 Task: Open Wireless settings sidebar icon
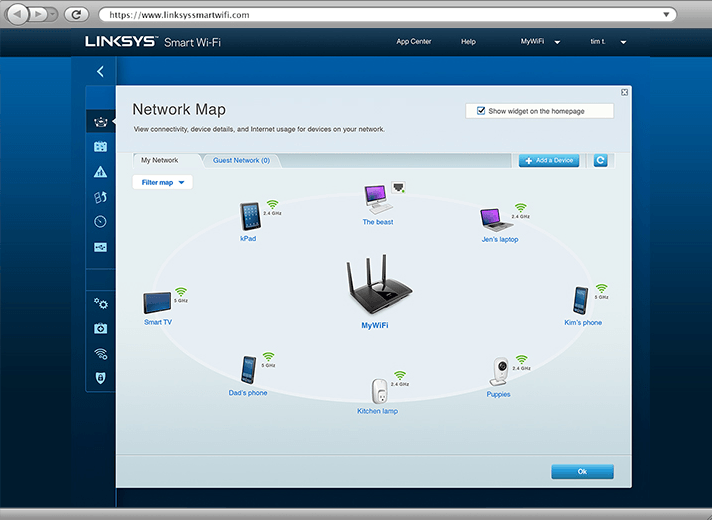coord(100,353)
